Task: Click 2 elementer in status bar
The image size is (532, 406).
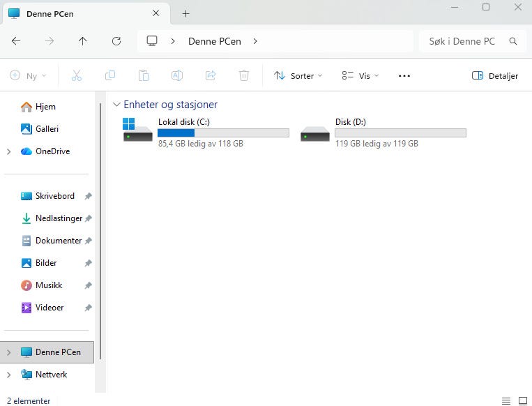Action: pos(29,401)
